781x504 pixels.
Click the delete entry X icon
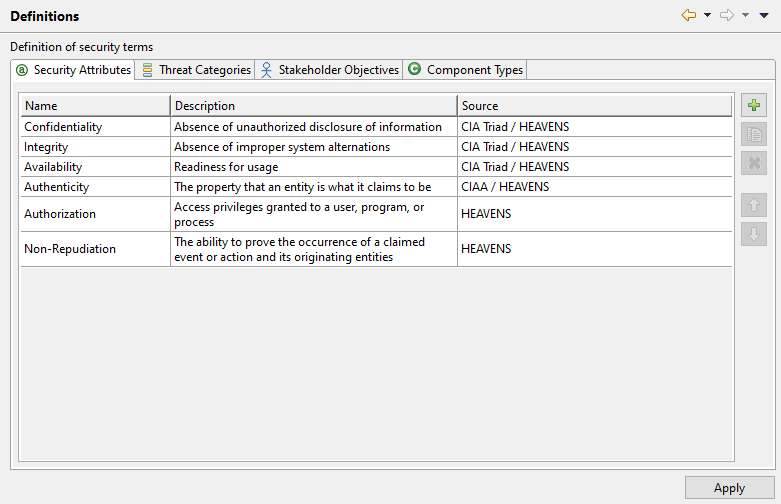755,164
